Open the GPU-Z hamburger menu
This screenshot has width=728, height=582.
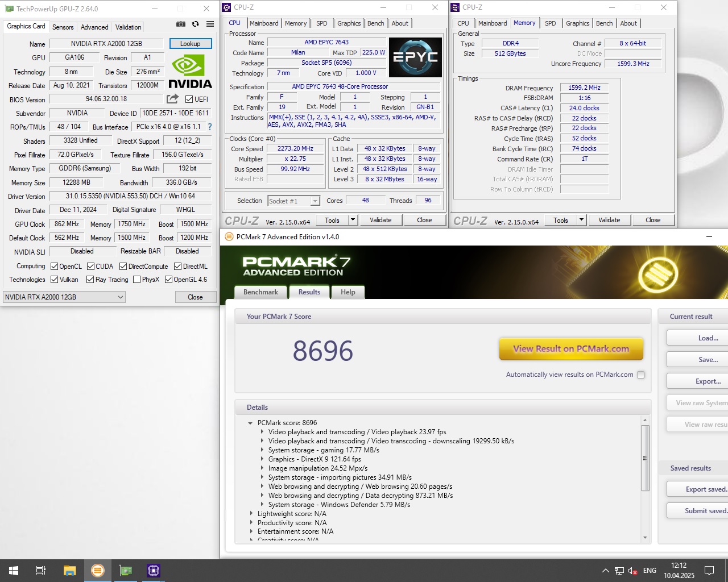pyautogui.click(x=210, y=24)
